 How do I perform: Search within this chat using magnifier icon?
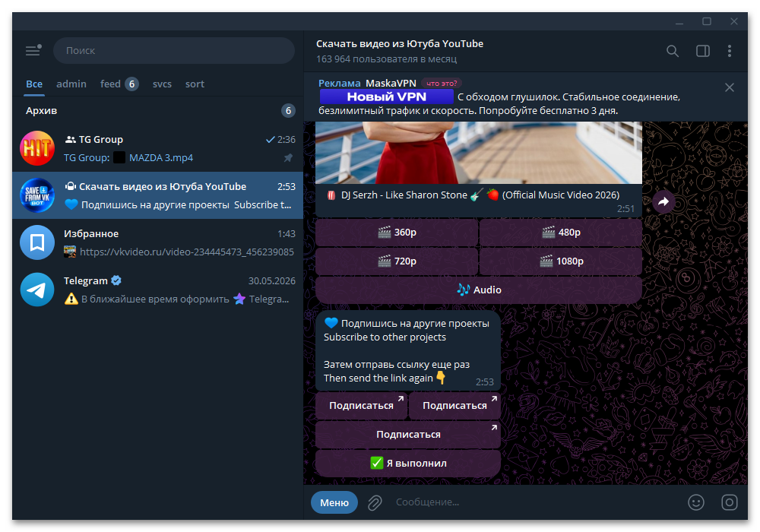673,51
